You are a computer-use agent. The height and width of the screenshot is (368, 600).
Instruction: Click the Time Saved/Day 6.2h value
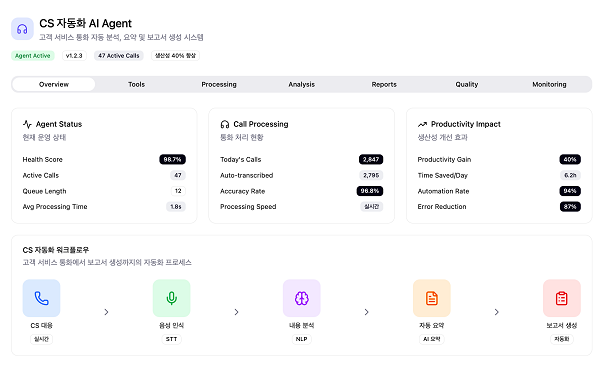pos(570,175)
